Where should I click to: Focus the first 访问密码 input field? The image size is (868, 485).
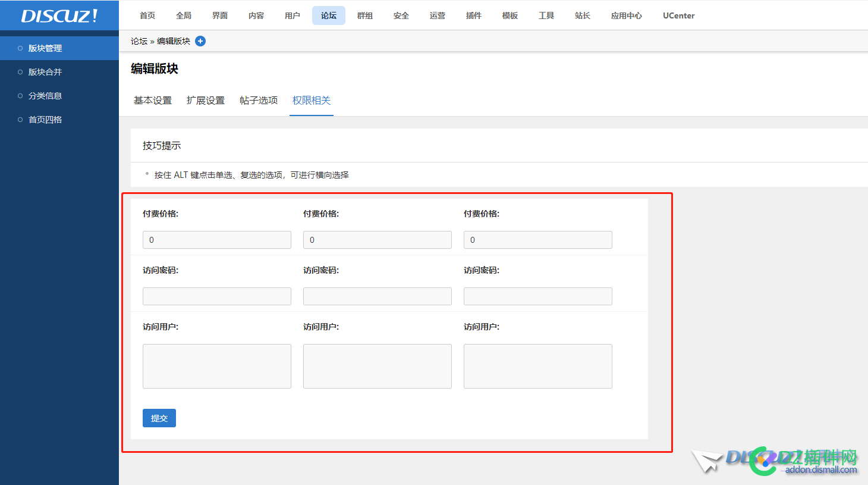coord(217,296)
